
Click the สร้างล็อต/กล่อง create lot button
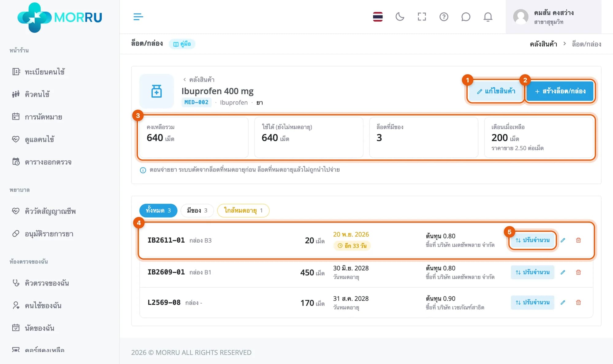560,91
